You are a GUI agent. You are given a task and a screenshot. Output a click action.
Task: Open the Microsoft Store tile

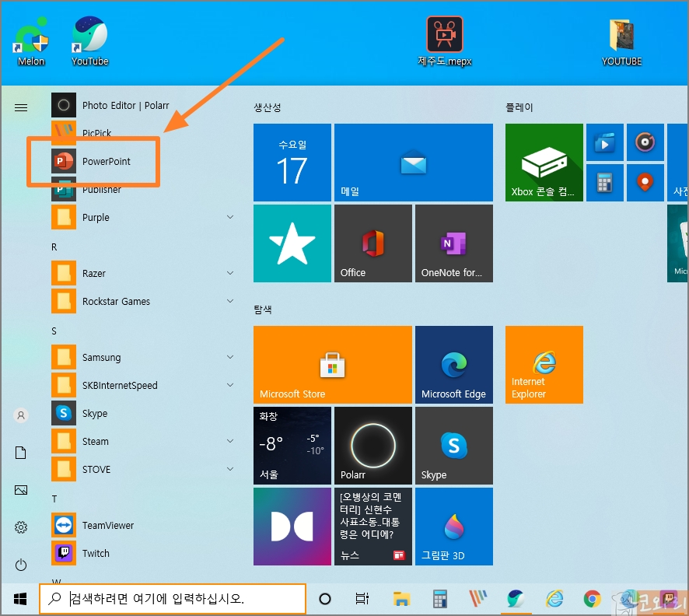click(x=333, y=364)
